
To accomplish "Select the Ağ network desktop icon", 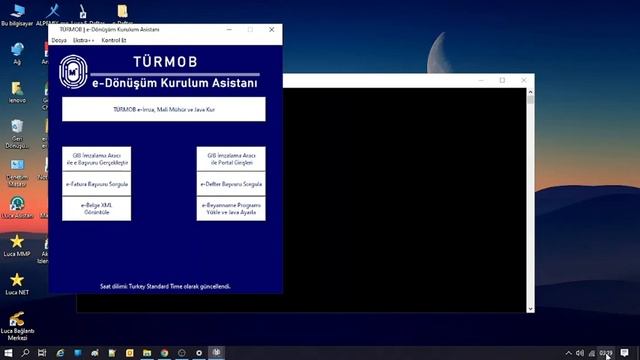I will pos(17,53).
